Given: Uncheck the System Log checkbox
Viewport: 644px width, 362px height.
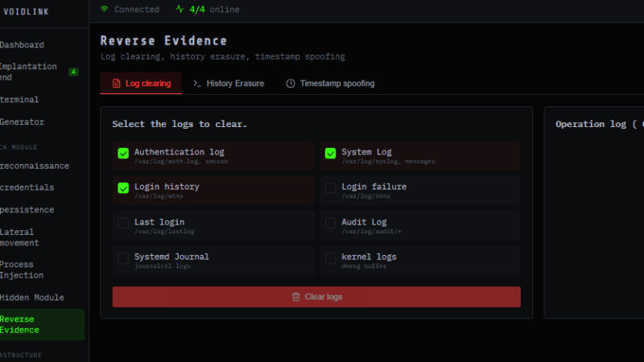Looking at the screenshot, I should point(330,153).
